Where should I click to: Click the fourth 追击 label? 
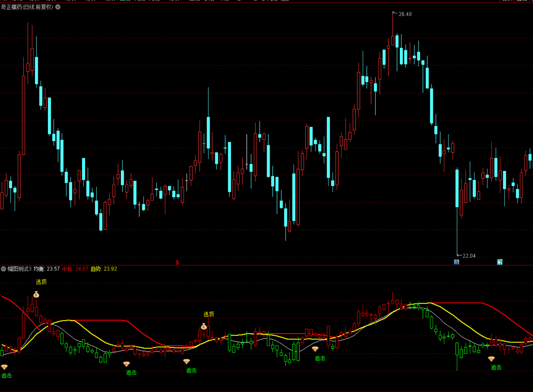point(320,358)
